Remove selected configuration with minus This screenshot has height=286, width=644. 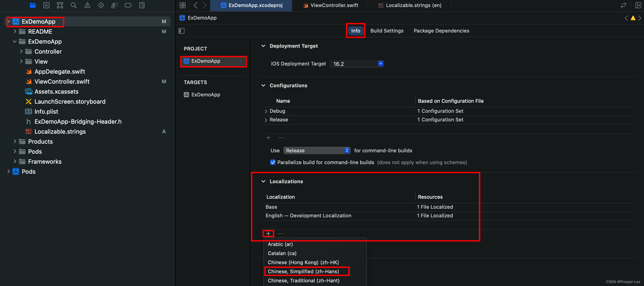281,138
